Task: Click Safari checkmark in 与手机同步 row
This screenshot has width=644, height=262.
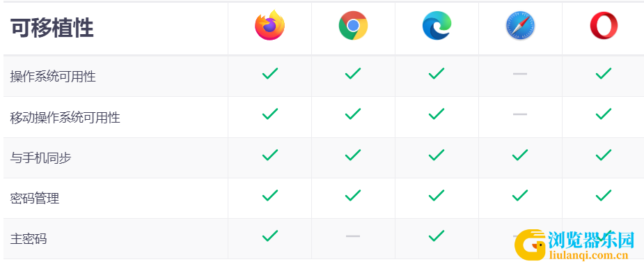Action: tap(520, 155)
